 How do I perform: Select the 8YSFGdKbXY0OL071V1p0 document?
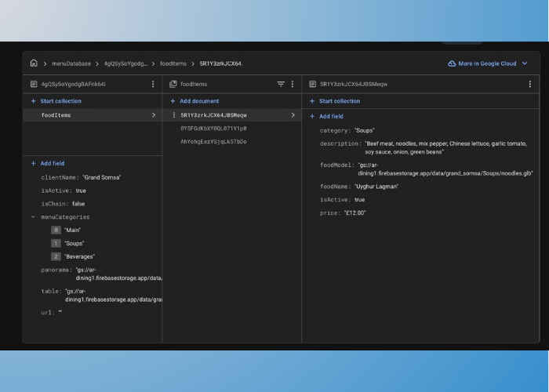coord(213,128)
